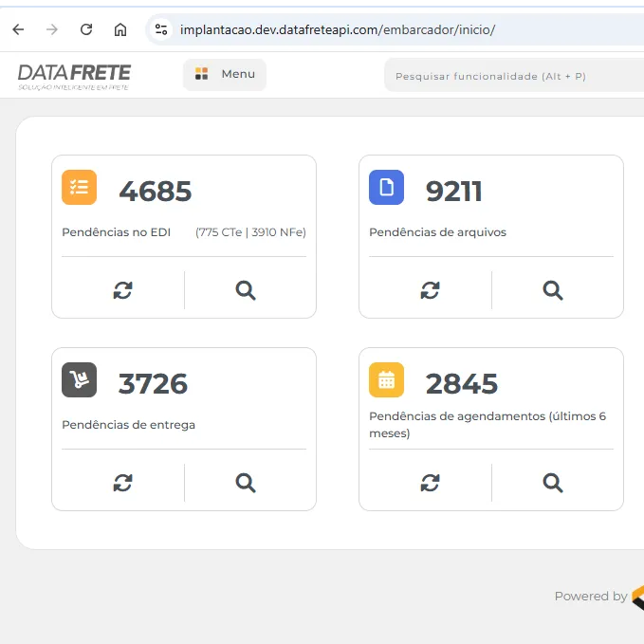Reload the page in browser
644x644 pixels.
(x=86, y=29)
